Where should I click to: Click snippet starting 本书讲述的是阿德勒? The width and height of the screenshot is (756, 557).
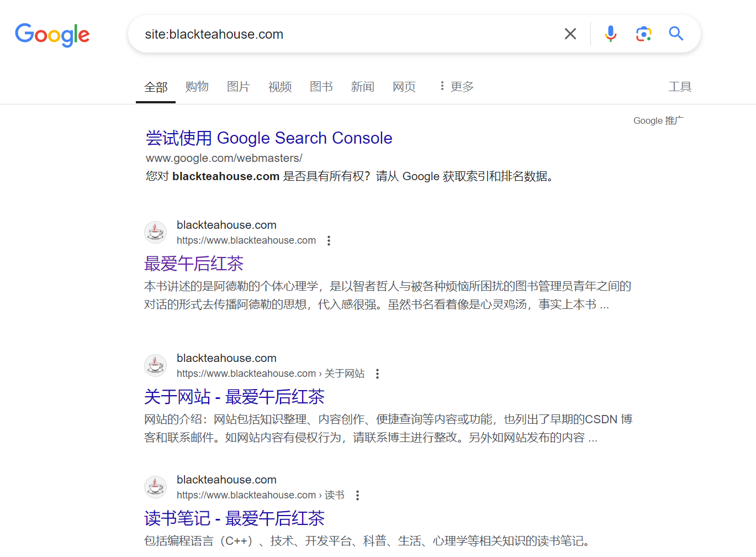click(x=388, y=295)
